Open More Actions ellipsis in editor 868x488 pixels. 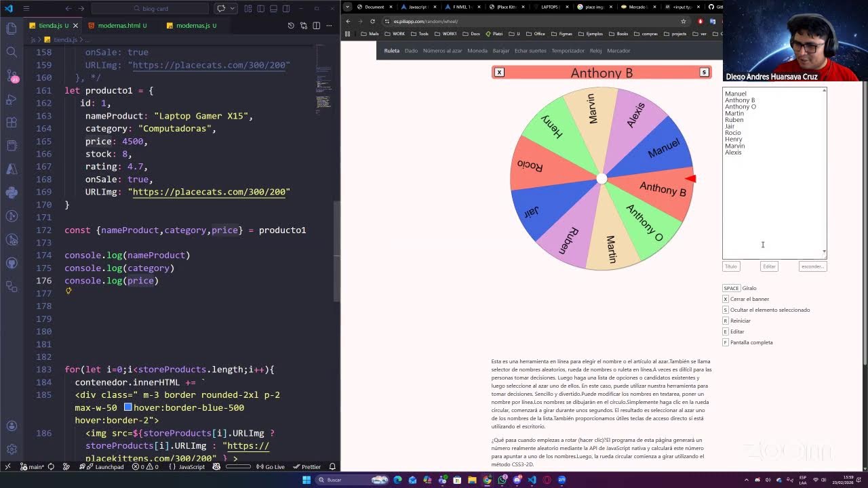[x=329, y=26]
